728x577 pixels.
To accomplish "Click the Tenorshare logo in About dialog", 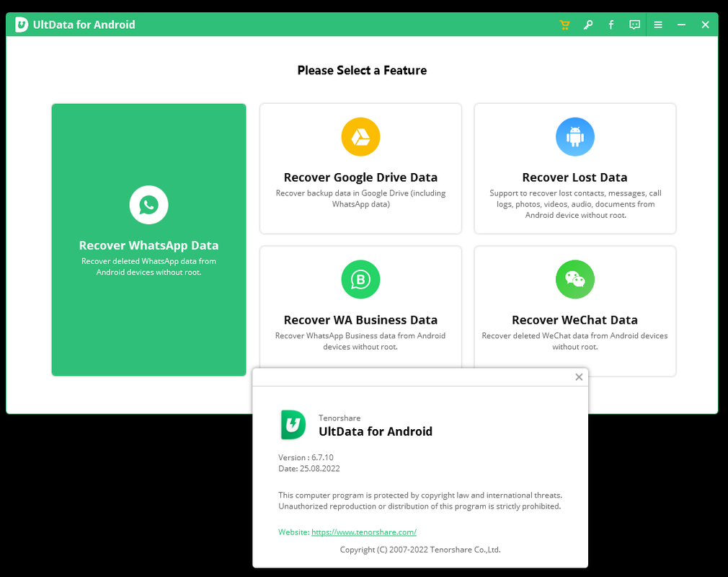I will [x=293, y=425].
